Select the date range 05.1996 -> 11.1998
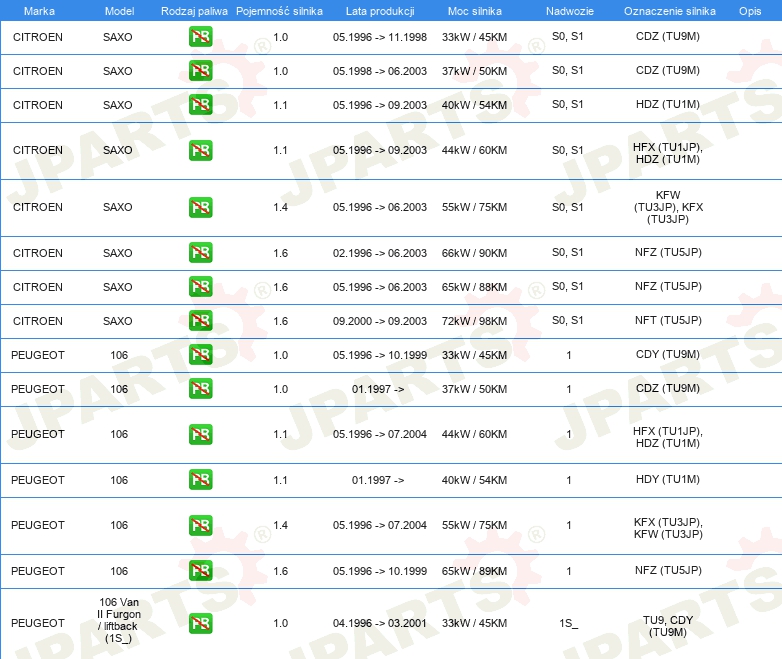Screen dimensions: 782x659 point(380,37)
